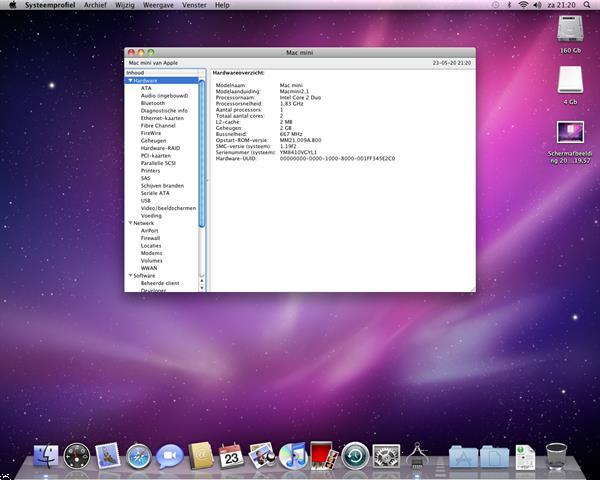Collapse the Hardware tree section
The width and height of the screenshot is (600, 480).
tap(130, 81)
